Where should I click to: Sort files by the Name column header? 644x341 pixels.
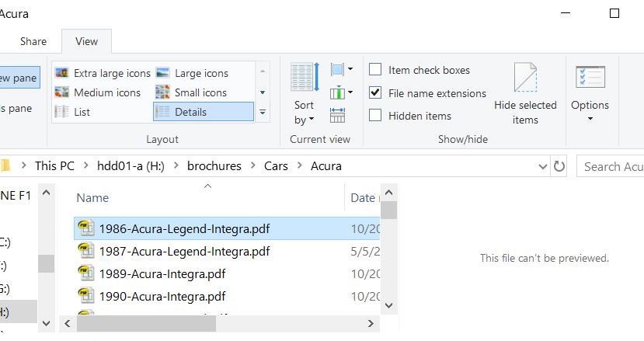pos(92,198)
